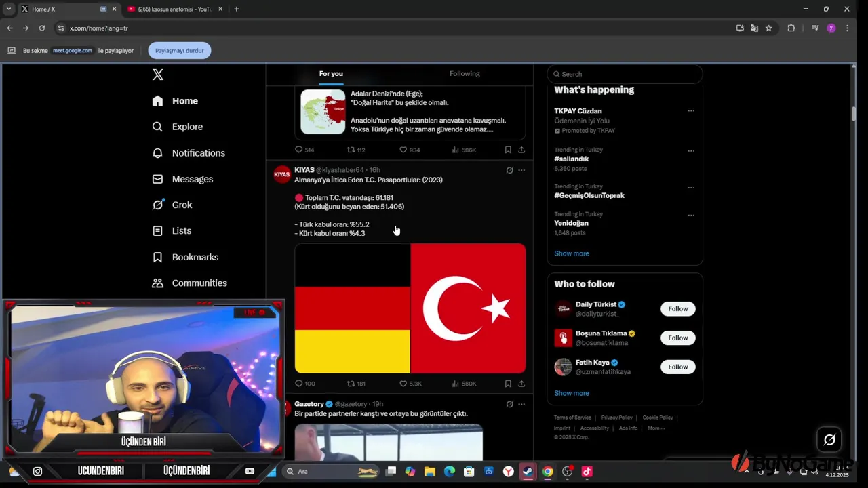Open Home in the left navigation

(175, 101)
